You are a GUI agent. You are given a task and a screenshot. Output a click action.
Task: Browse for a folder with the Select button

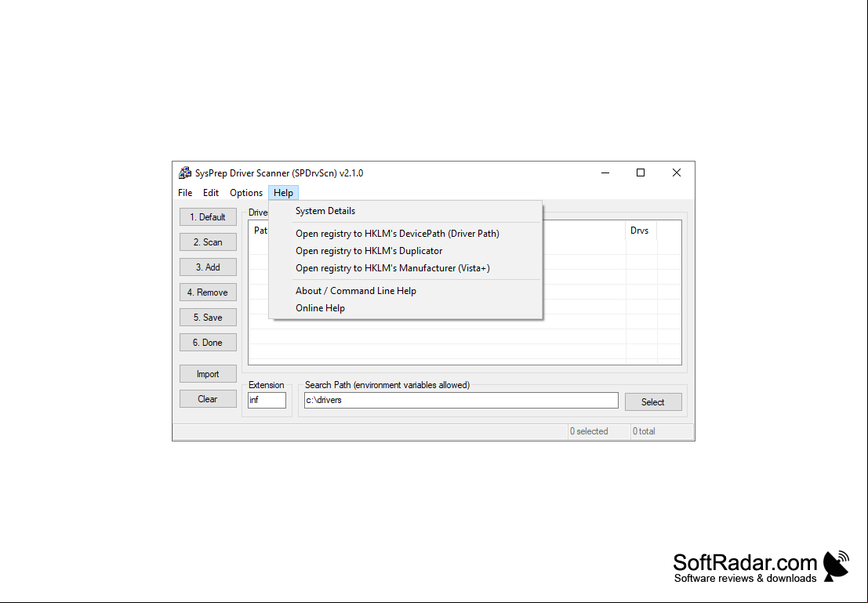(x=653, y=402)
